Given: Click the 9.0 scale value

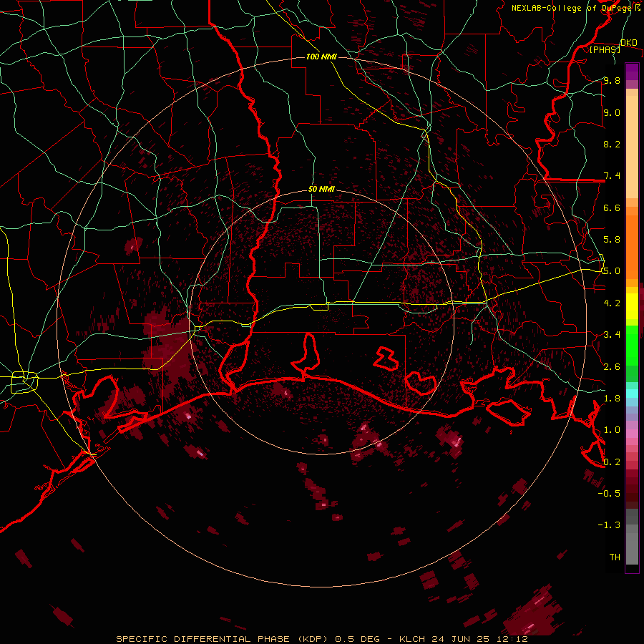Looking at the screenshot, I should click(612, 112).
